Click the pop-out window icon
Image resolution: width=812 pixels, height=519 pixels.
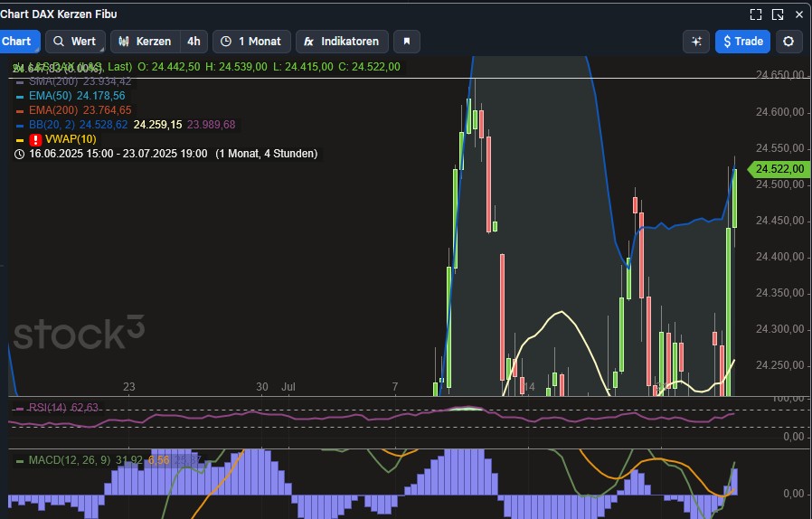[x=778, y=14]
